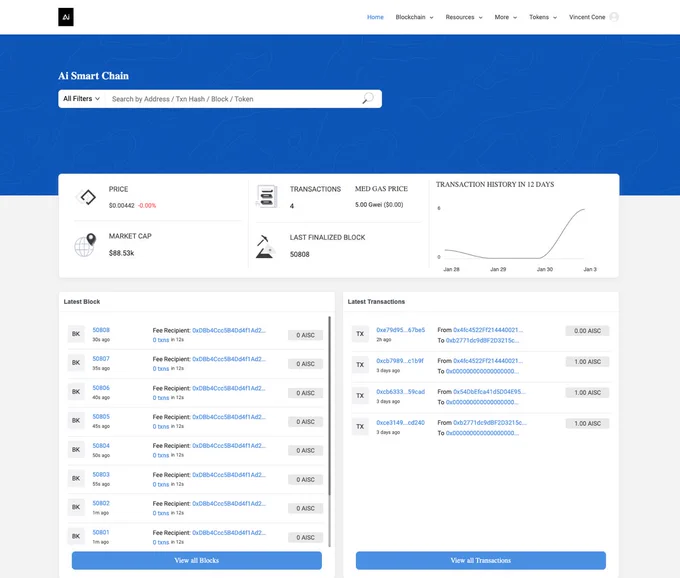Open block 50805 link
The height and width of the screenshot is (578, 680).
[101, 417]
